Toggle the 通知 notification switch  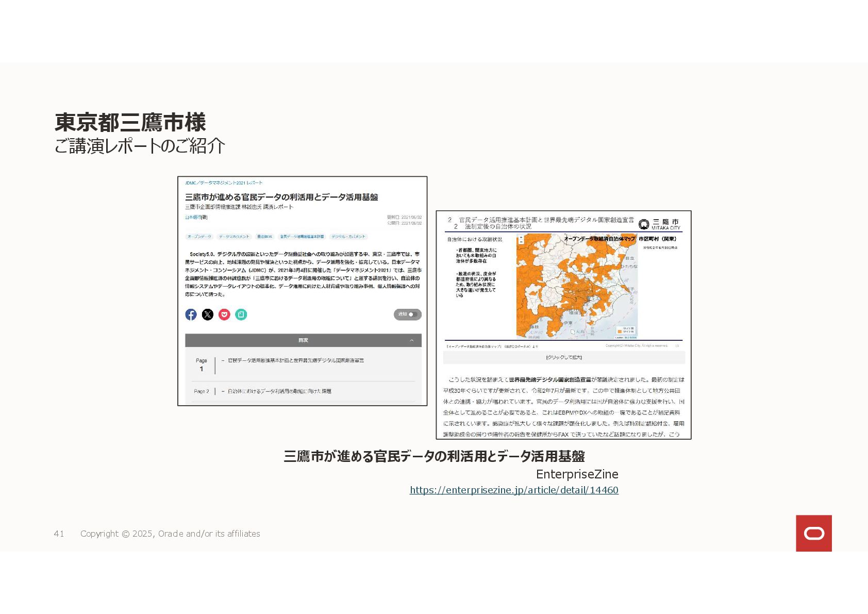[x=408, y=314]
